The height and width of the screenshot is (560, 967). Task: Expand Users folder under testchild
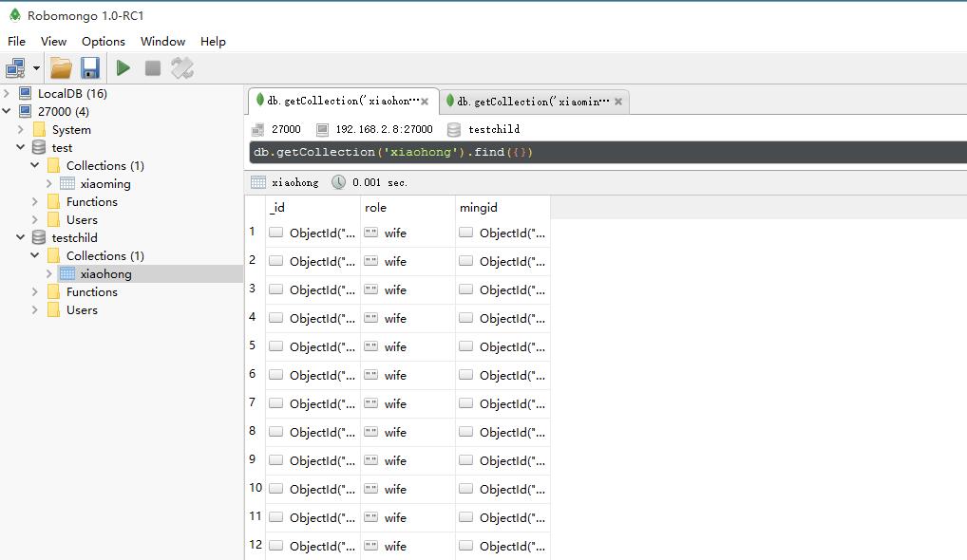[35, 309]
